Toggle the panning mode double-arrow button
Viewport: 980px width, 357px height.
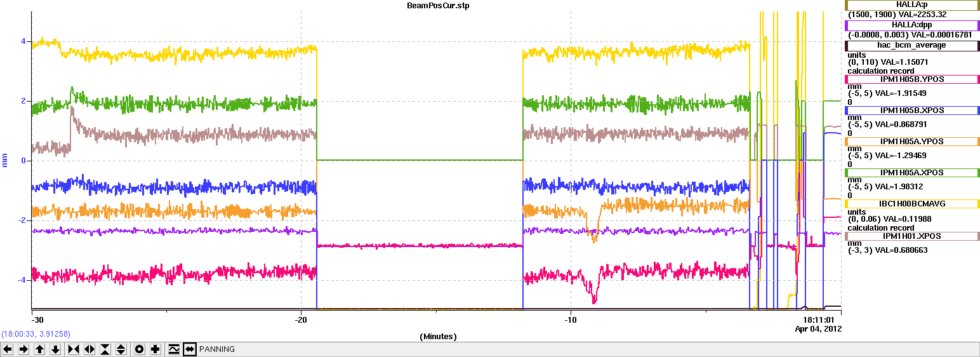click(x=189, y=349)
